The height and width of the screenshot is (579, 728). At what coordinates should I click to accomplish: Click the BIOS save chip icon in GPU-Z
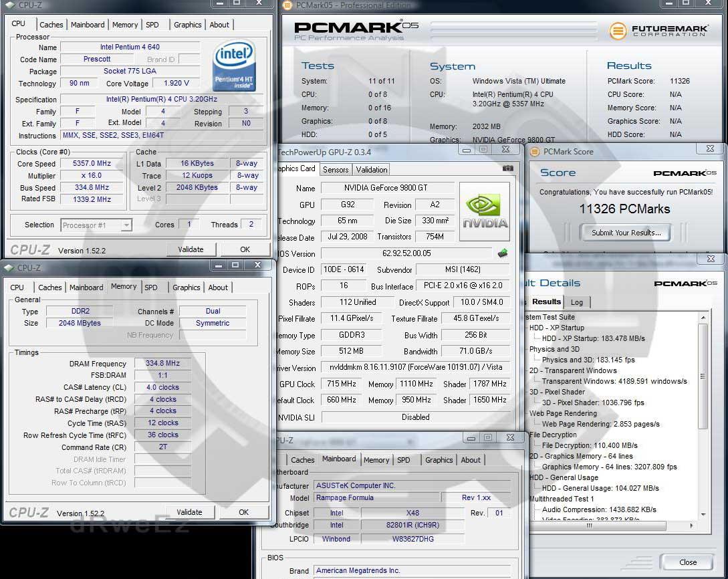[502, 253]
